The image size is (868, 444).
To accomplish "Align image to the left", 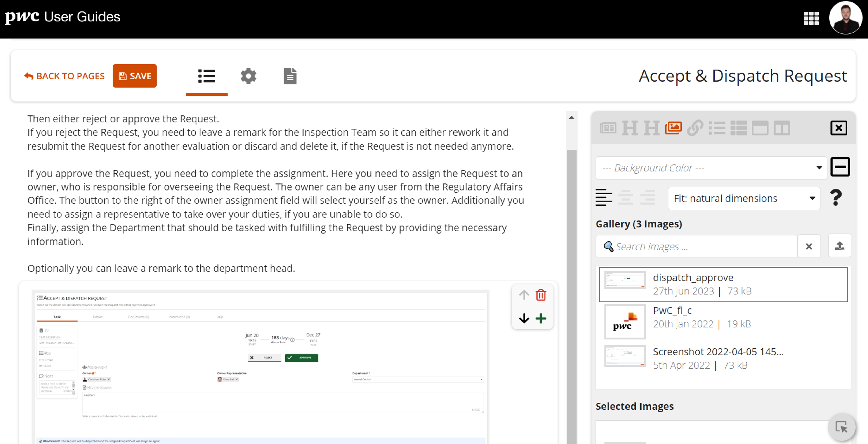I will coord(604,198).
